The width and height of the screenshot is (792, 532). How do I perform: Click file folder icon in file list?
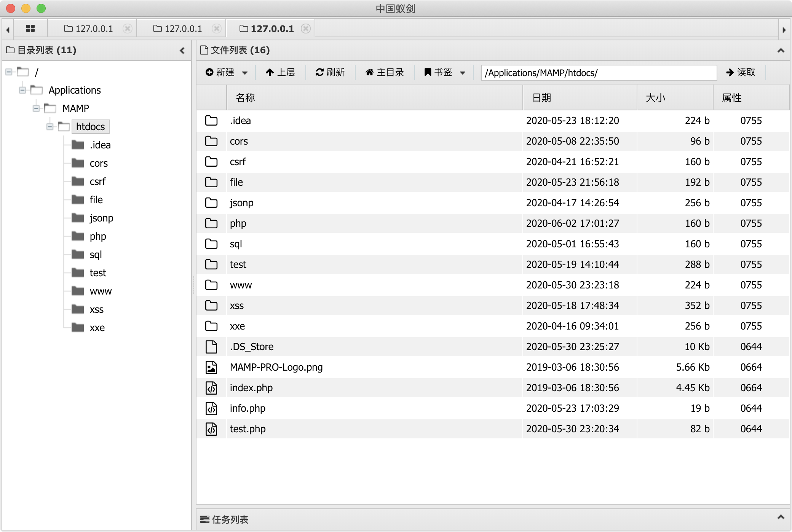click(x=211, y=182)
